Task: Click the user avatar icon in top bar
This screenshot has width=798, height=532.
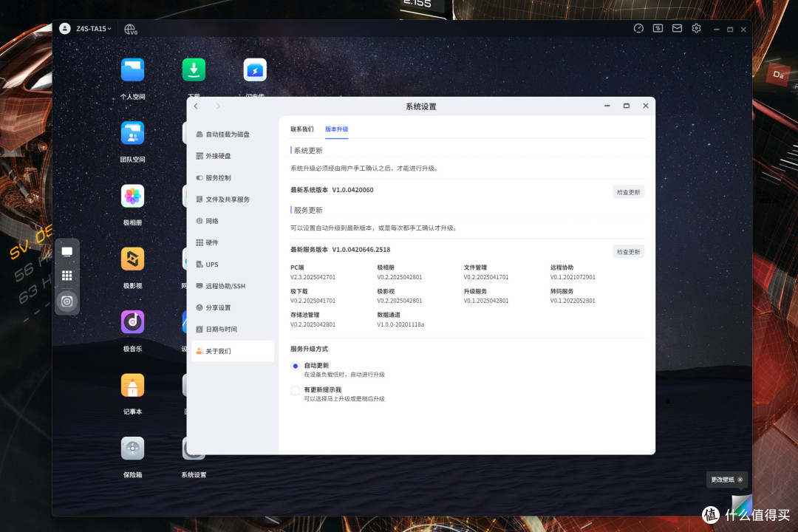Action: click(x=64, y=29)
